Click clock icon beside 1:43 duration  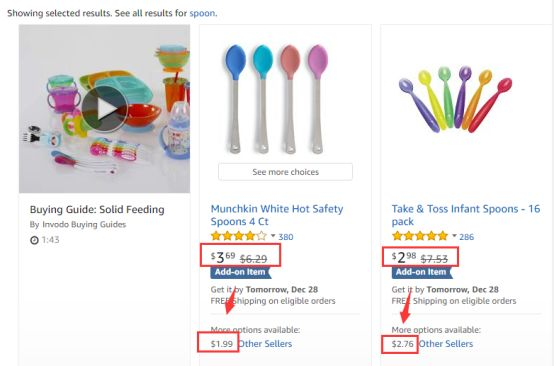(x=34, y=240)
